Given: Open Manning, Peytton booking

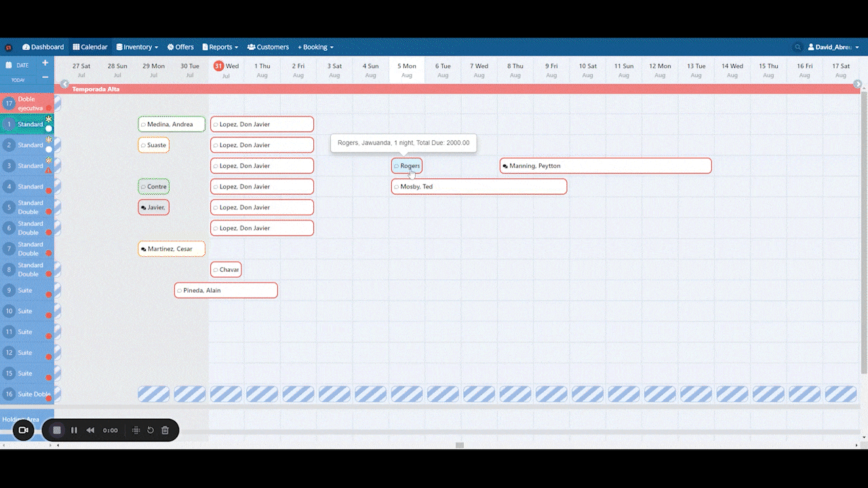Looking at the screenshot, I should coord(606,165).
